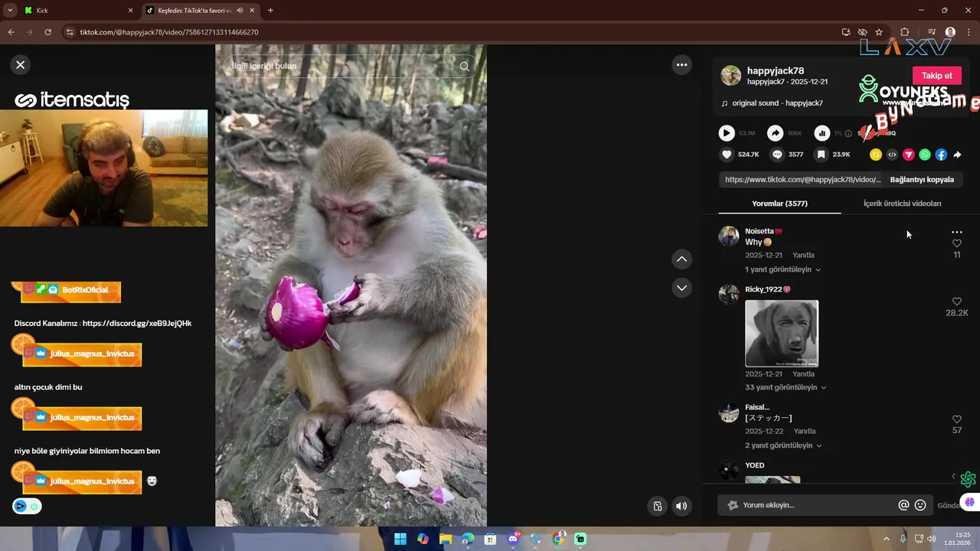Click the info circle next to 1%

pyautogui.click(x=848, y=134)
